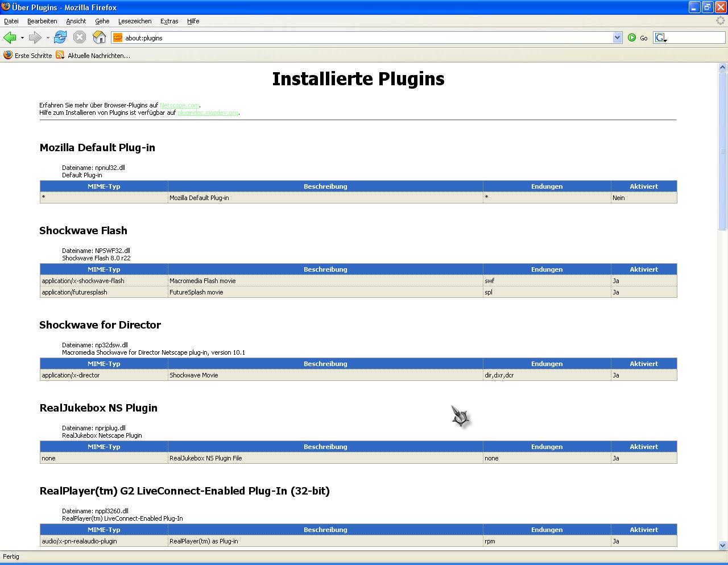This screenshot has height=565, width=728.
Task: Open the Extras menu
Action: 169,21
